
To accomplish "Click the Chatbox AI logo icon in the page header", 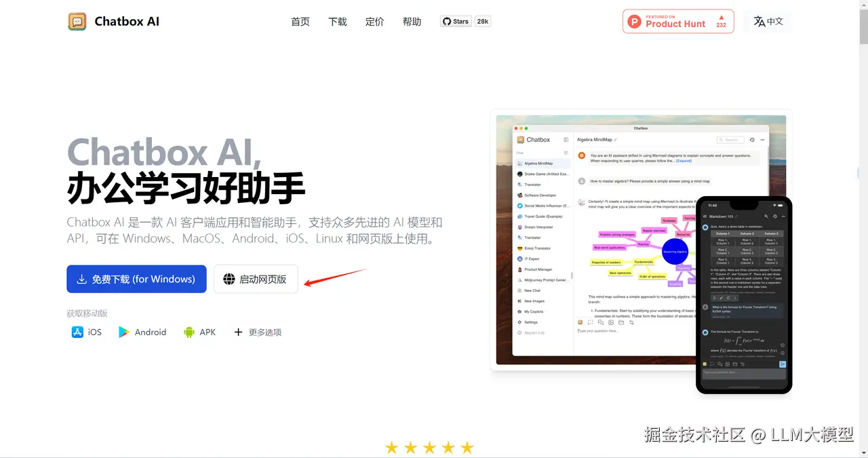I will (77, 22).
